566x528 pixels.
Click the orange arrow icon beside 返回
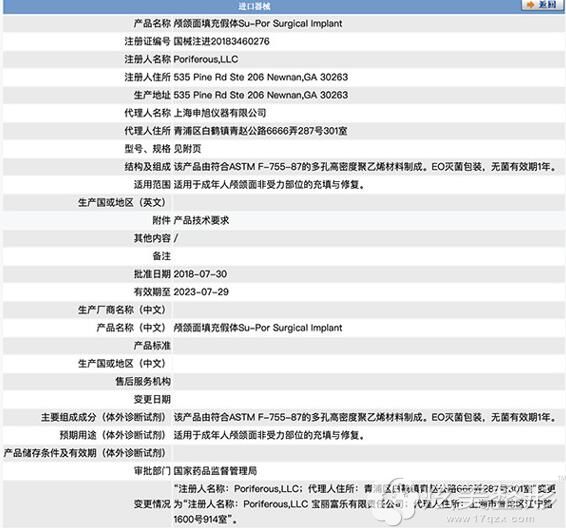[x=530, y=5]
